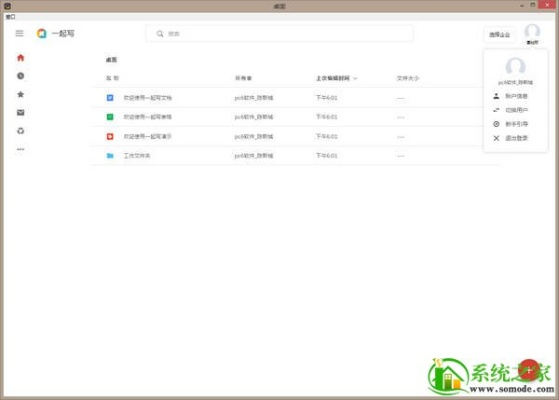The height and width of the screenshot is (400, 559).
Task: Click the large avatar inside the user popup
Action: click(x=516, y=66)
